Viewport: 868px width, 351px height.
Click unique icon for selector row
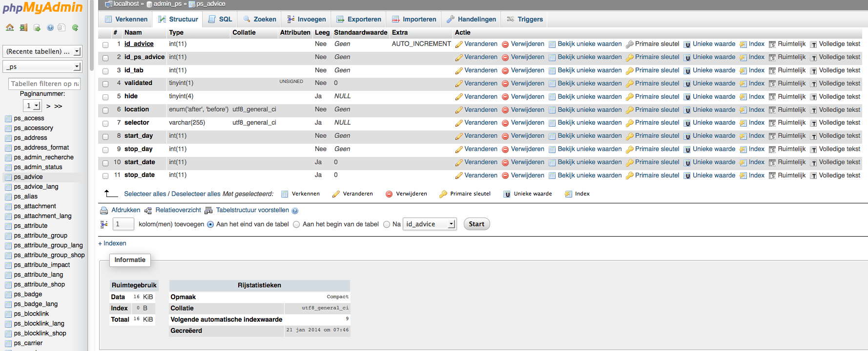point(687,123)
